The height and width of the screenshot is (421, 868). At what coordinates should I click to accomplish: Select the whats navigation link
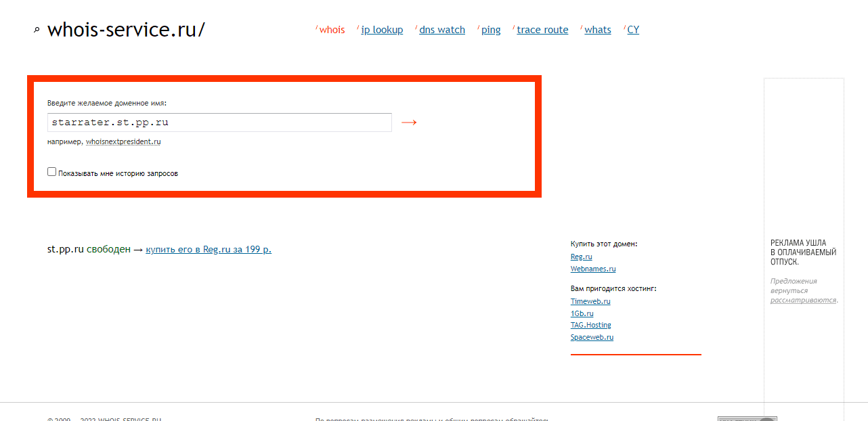(597, 30)
